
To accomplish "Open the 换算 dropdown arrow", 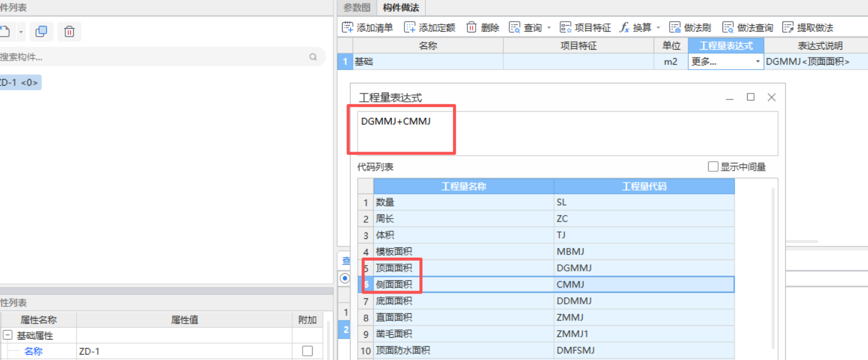I will 658,28.
